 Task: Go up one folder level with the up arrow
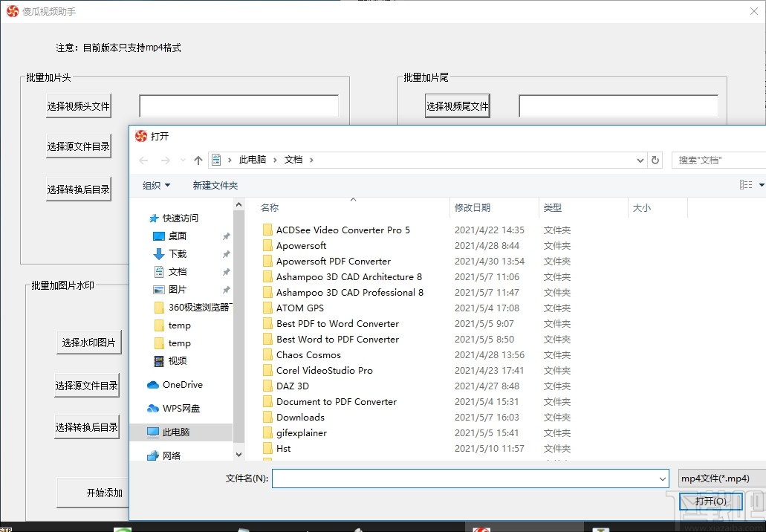198,159
